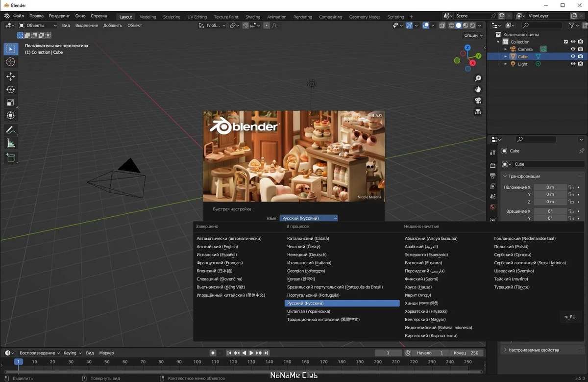Screen dimensions: 588x382
Task: Open the outliner filter dropdown
Action: 574,25
